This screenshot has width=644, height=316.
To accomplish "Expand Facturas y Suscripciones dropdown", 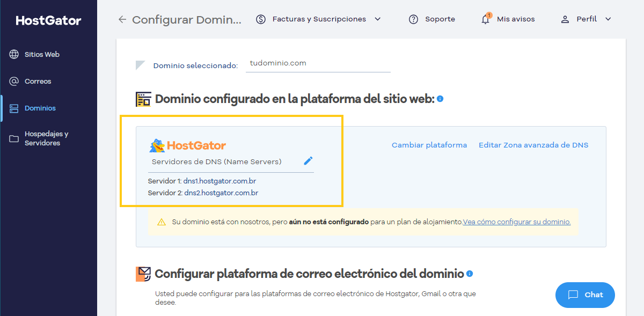I will pos(377,19).
